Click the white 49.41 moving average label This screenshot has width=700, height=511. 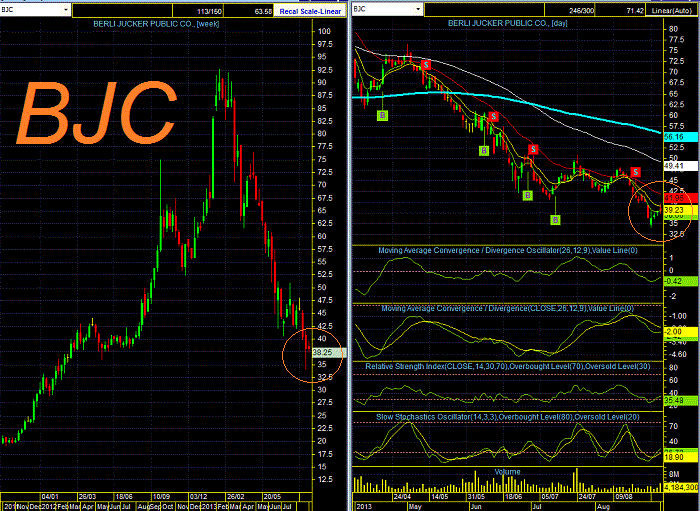[680, 166]
